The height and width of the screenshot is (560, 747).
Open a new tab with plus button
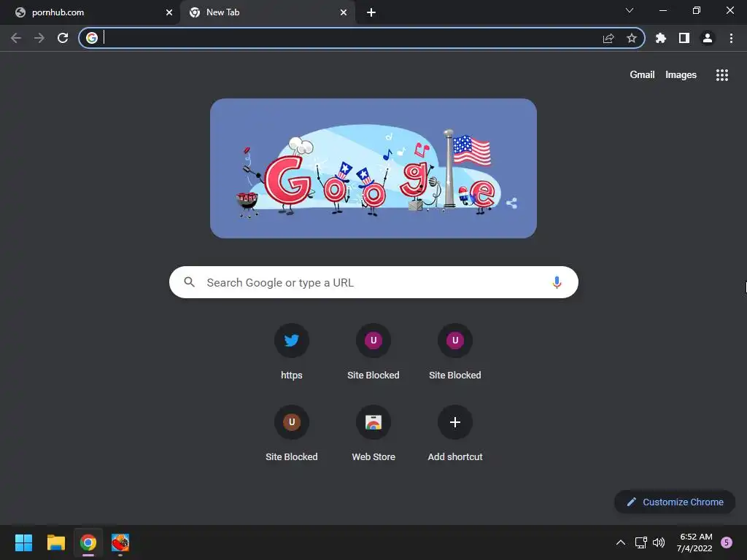371,12
